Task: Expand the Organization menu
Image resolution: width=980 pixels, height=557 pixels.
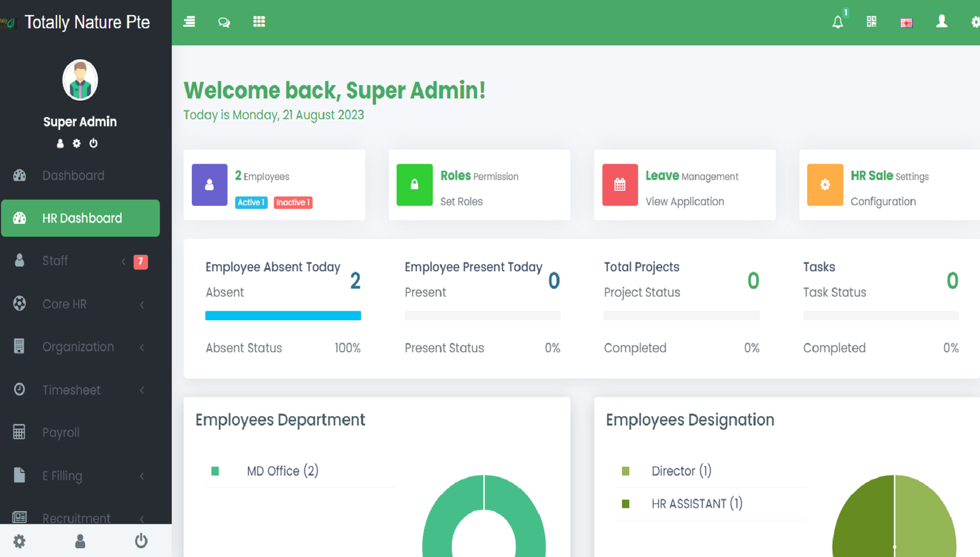Action: pyautogui.click(x=80, y=347)
